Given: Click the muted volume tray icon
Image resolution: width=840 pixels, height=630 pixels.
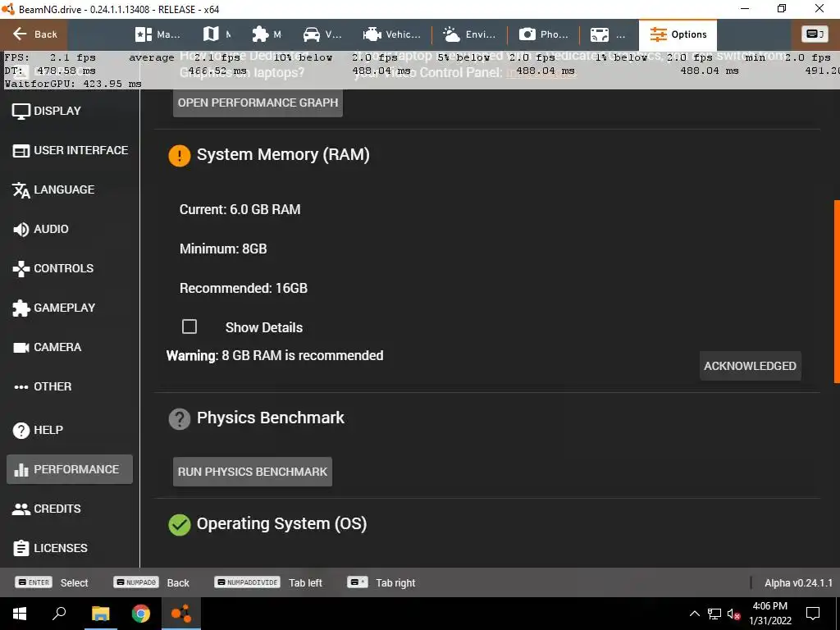Looking at the screenshot, I should pos(733,614).
